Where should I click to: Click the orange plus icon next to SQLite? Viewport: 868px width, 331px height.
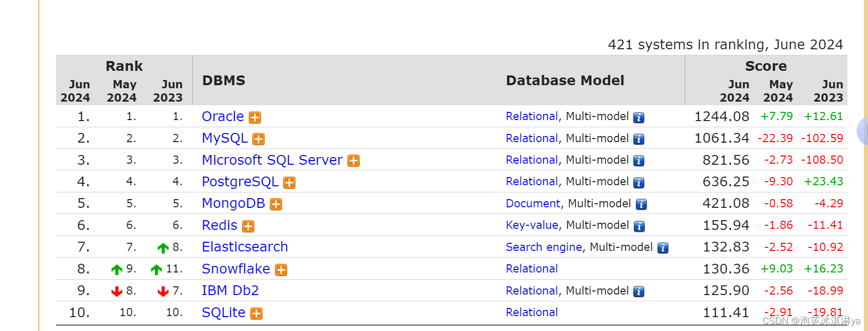pos(256,314)
